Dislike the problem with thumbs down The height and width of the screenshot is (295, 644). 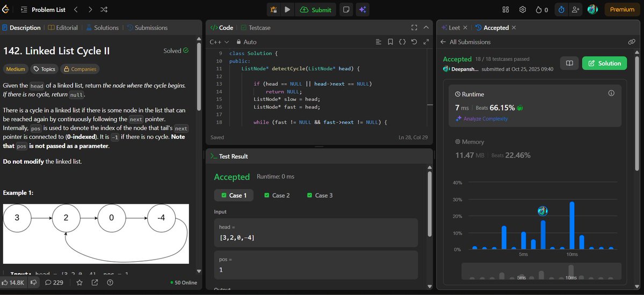coord(34,282)
